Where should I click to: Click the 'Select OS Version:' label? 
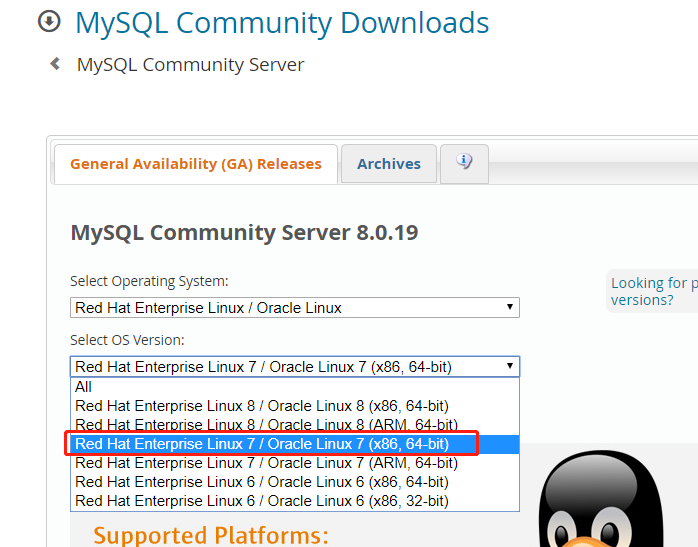click(x=127, y=340)
